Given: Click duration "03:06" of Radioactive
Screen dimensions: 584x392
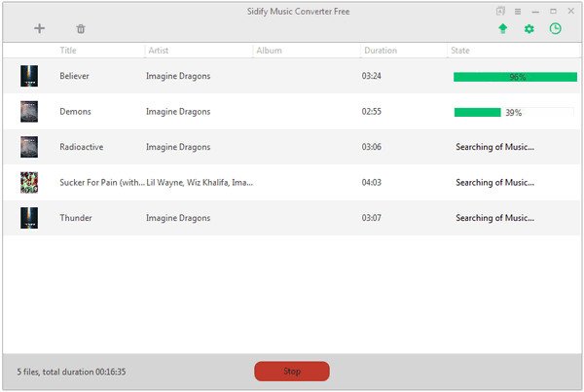Looking at the screenshot, I should pyautogui.click(x=372, y=147).
